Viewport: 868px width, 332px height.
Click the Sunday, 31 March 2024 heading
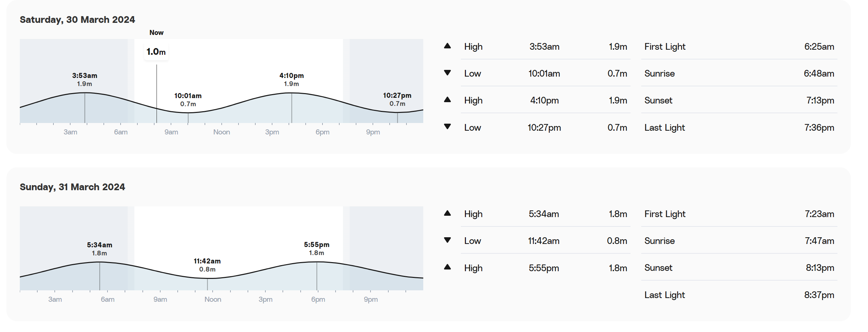72,187
